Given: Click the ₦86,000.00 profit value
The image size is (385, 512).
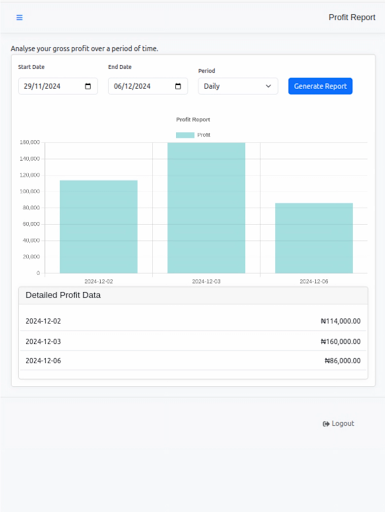Looking at the screenshot, I should pyautogui.click(x=343, y=361).
